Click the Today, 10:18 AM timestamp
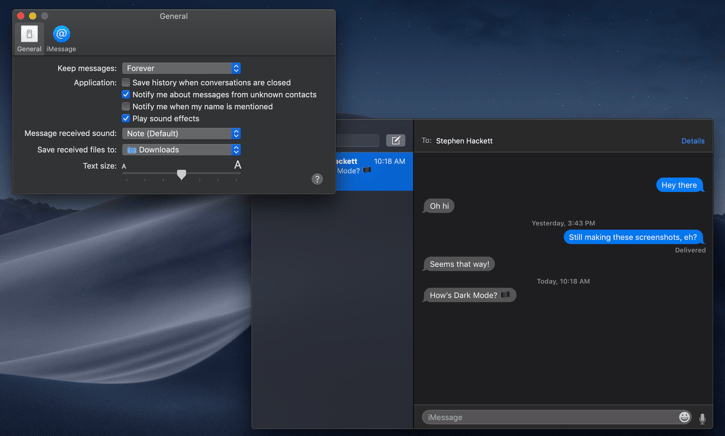Image resolution: width=725 pixels, height=436 pixels. click(x=563, y=281)
